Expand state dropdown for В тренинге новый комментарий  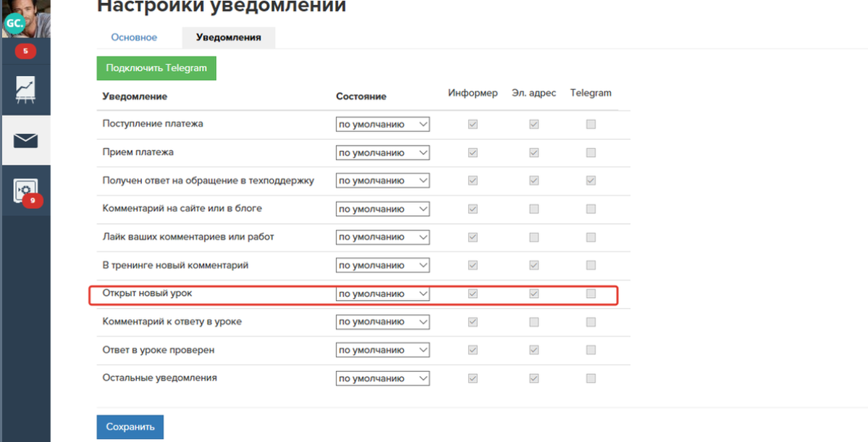click(x=382, y=266)
